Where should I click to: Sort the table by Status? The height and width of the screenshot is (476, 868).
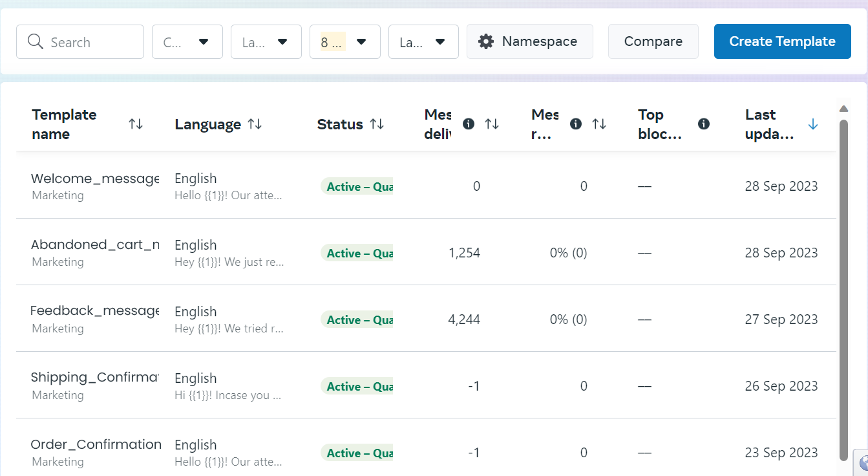pyautogui.click(x=377, y=124)
